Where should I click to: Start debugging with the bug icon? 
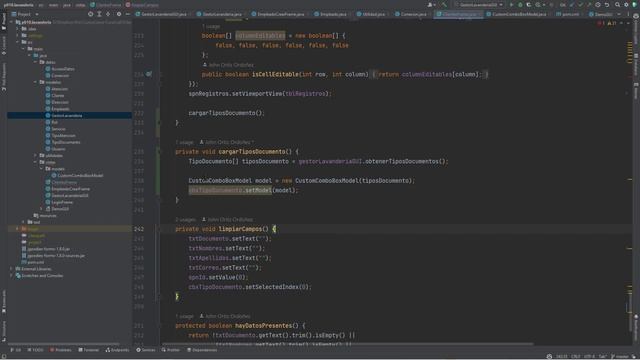tap(520, 5)
